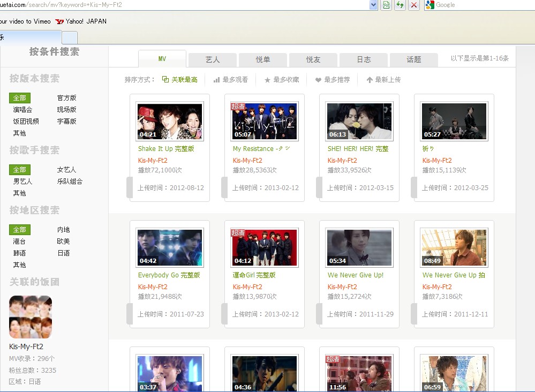Image resolution: width=535 pixels, height=392 pixels.
Task: Open the Kis-My-Ft2 fan group avatar
Action: tap(31, 317)
